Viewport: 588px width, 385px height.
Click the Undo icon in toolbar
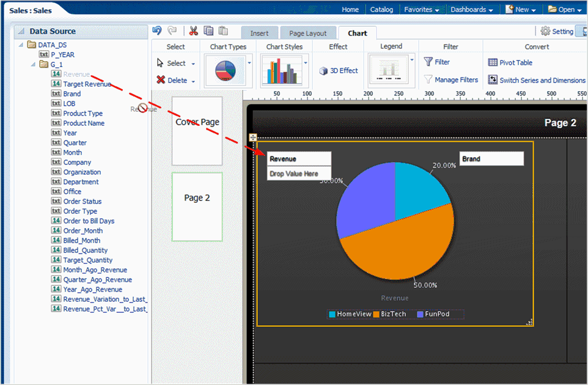156,31
